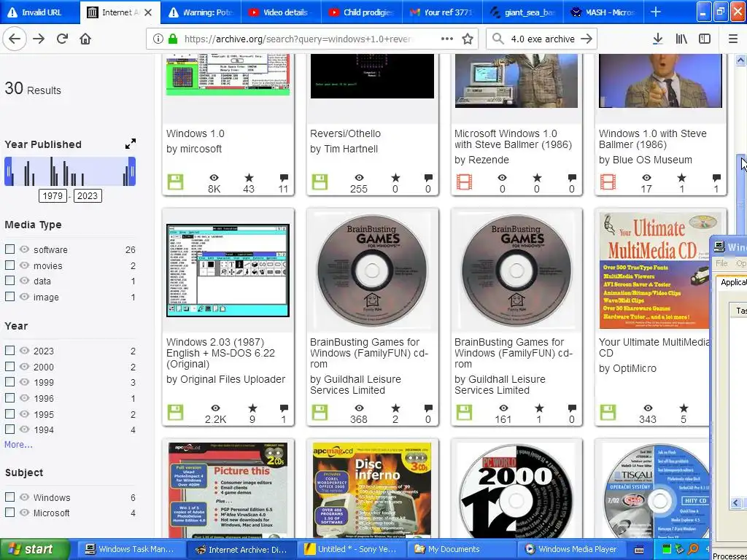Viewport: 747px width, 560px height.
Task: Switch to the Invalid URL tab
Action: [x=40, y=12]
